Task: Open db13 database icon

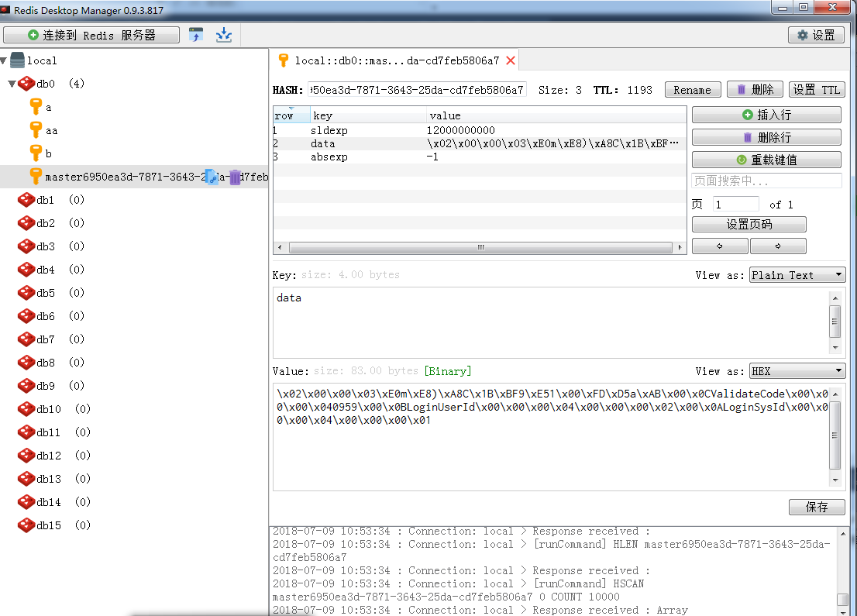Action: (x=26, y=479)
